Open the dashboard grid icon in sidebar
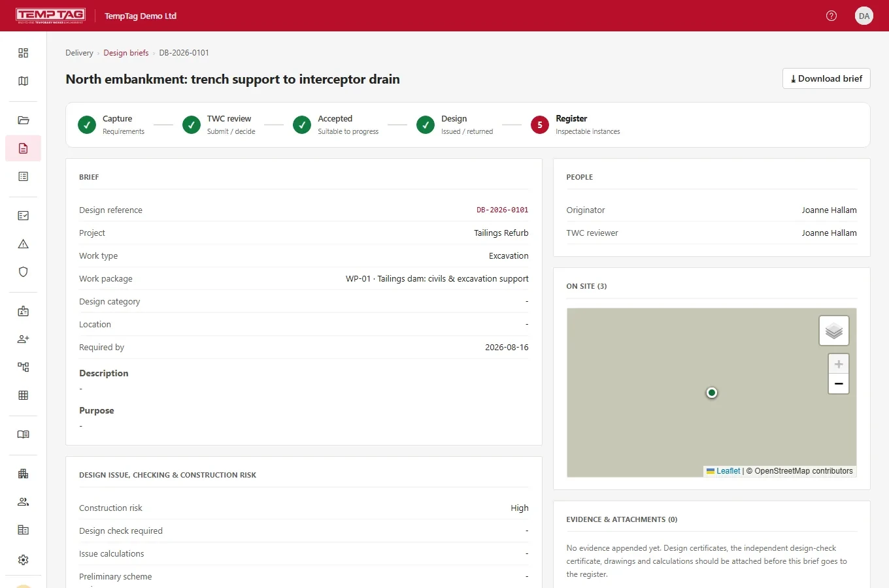The height and width of the screenshot is (588, 889). [24, 53]
